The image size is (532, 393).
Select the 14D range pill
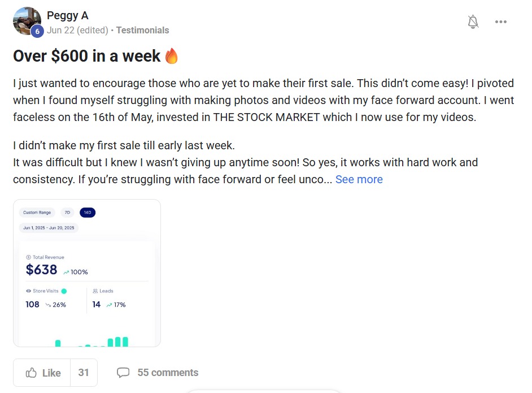88,213
